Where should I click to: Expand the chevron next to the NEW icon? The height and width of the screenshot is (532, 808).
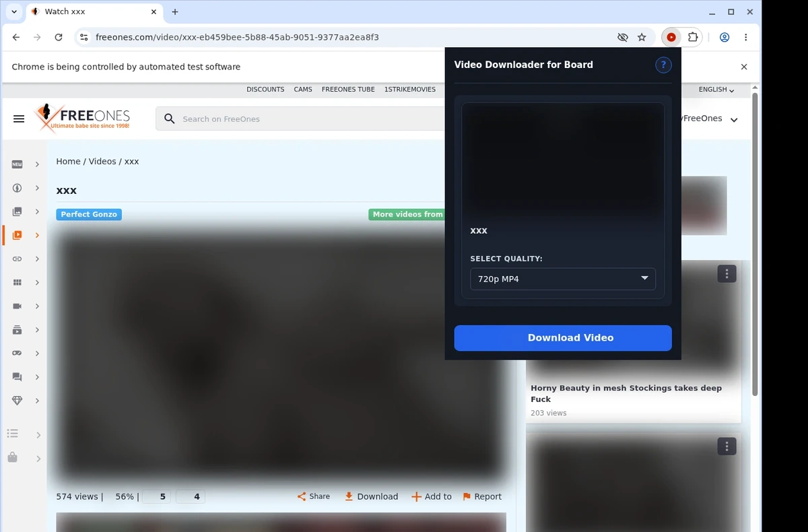(x=38, y=164)
